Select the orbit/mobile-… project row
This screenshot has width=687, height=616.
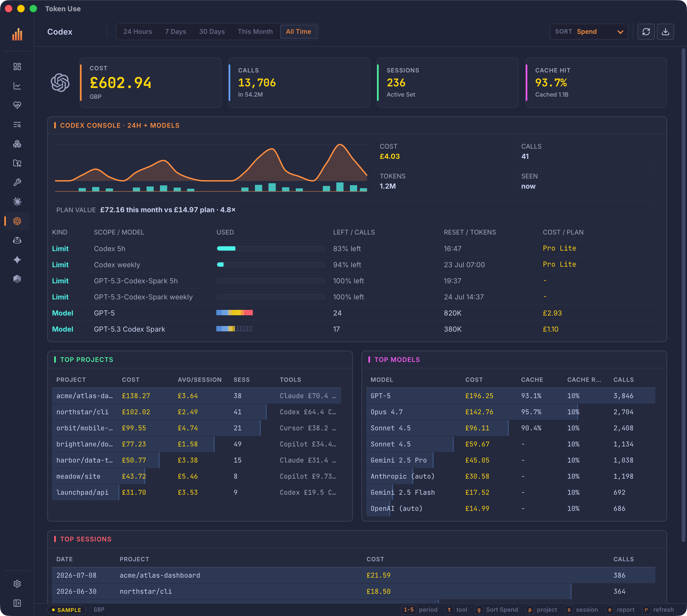point(196,428)
